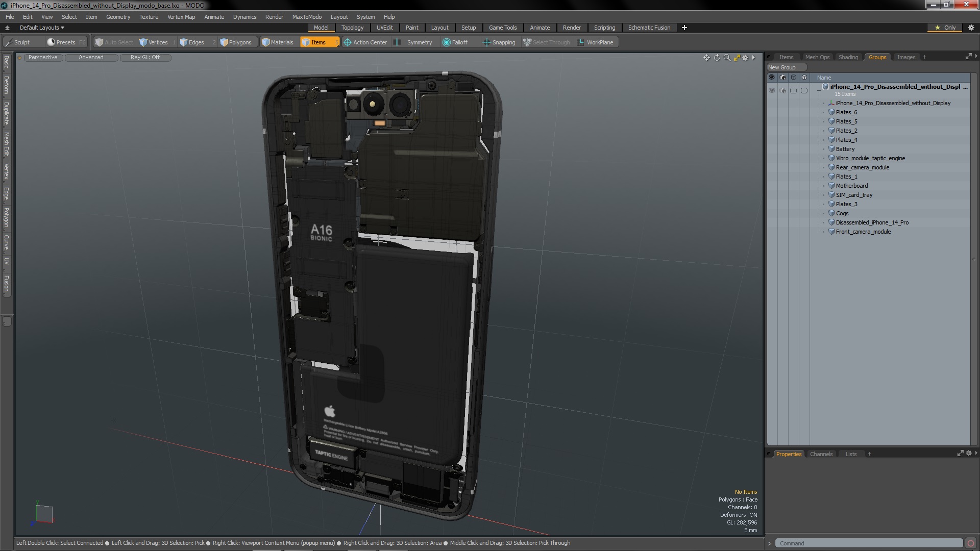Click the render camera column header icon

click(x=782, y=78)
